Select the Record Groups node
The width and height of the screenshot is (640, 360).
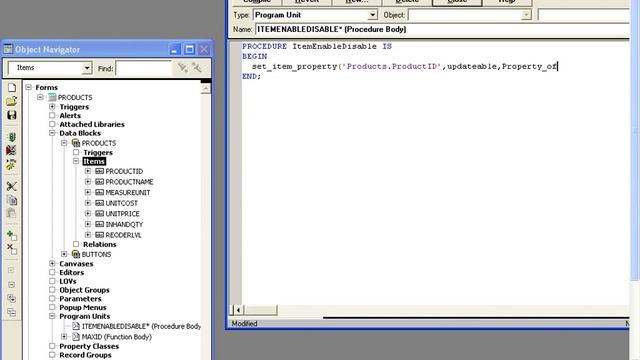[x=85, y=355]
